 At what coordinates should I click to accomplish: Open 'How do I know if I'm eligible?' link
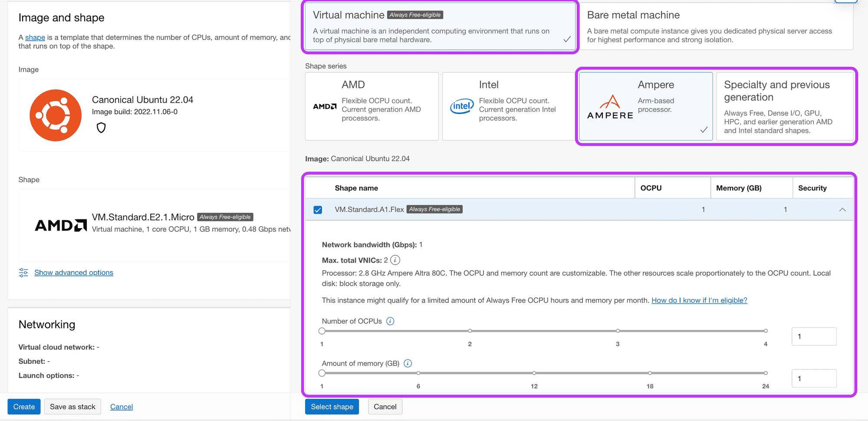tap(699, 300)
